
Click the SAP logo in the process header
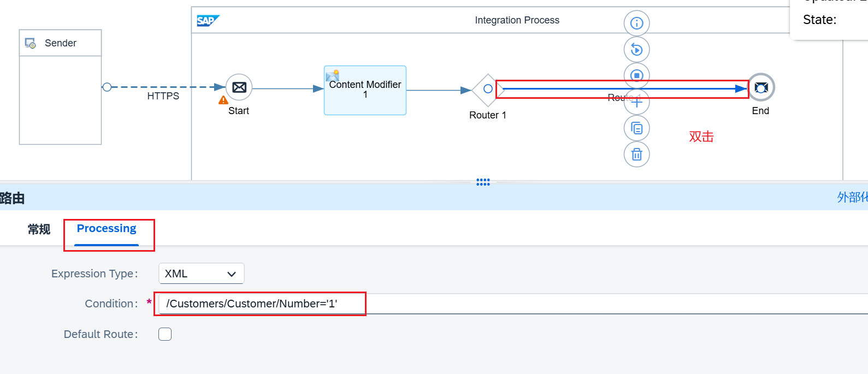coord(208,21)
